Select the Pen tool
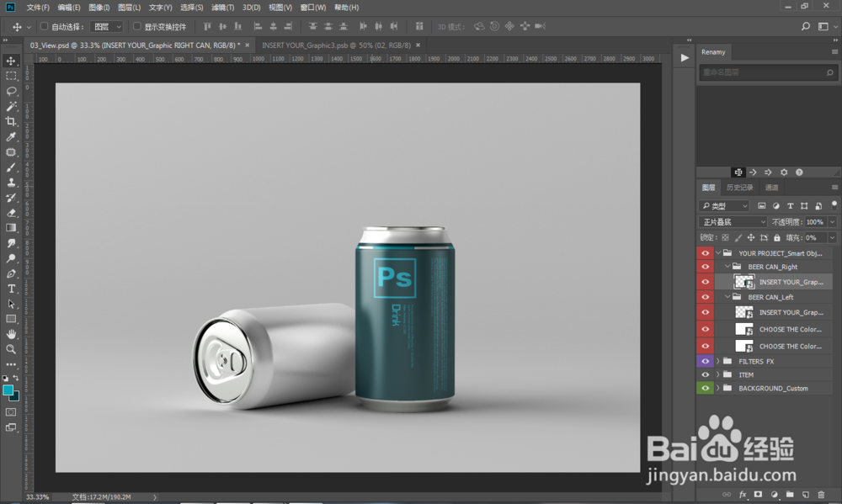The image size is (842, 504). coord(11,273)
